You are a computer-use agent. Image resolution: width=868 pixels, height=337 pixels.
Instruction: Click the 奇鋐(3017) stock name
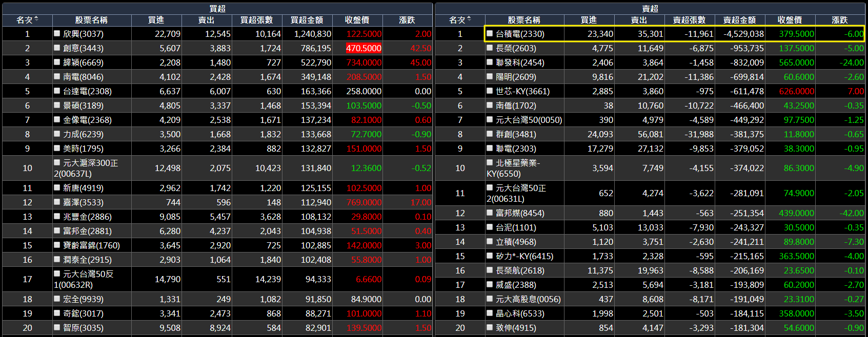pos(83,313)
